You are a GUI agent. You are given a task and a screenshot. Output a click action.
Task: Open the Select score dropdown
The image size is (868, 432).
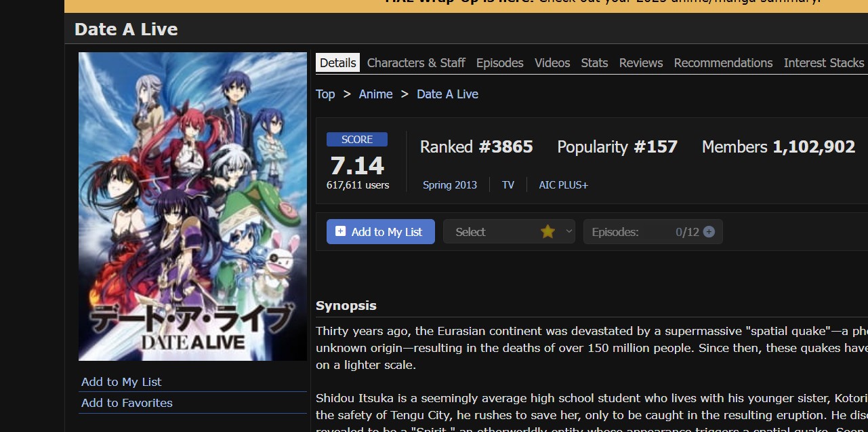pyautogui.click(x=508, y=232)
